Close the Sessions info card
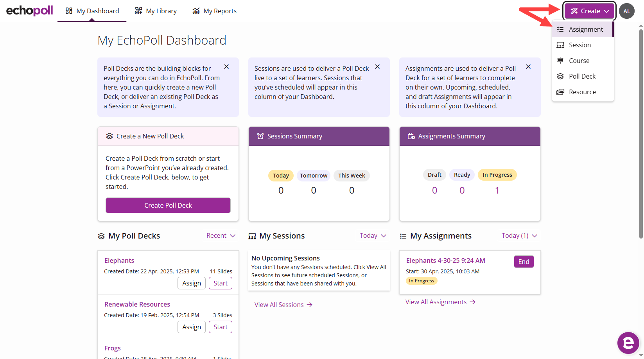The image size is (644, 359). (377, 67)
